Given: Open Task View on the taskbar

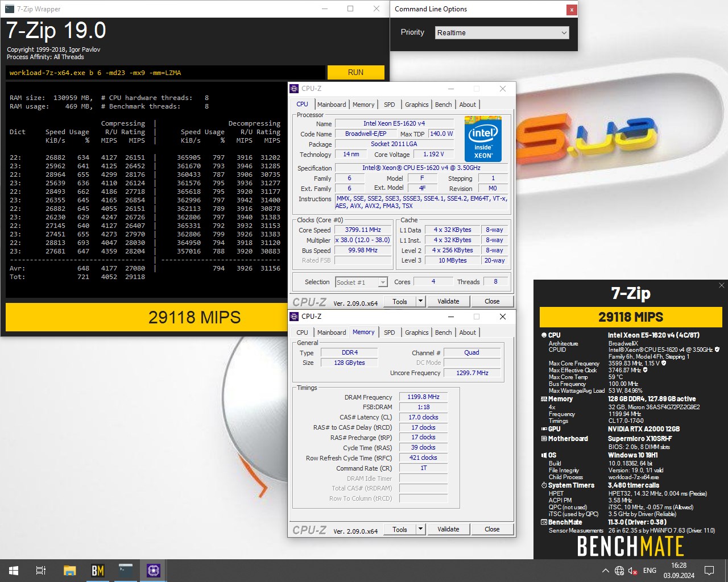Looking at the screenshot, I should (41, 571).
